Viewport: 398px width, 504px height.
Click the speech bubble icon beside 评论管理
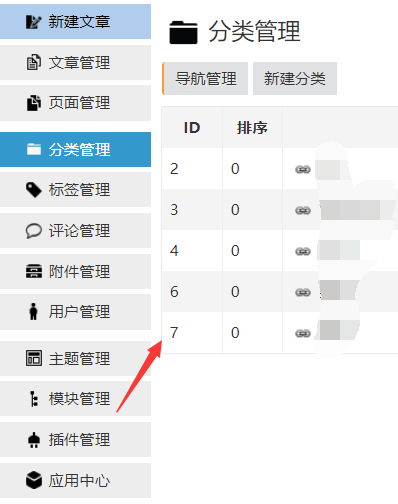(x=33, y=231)
